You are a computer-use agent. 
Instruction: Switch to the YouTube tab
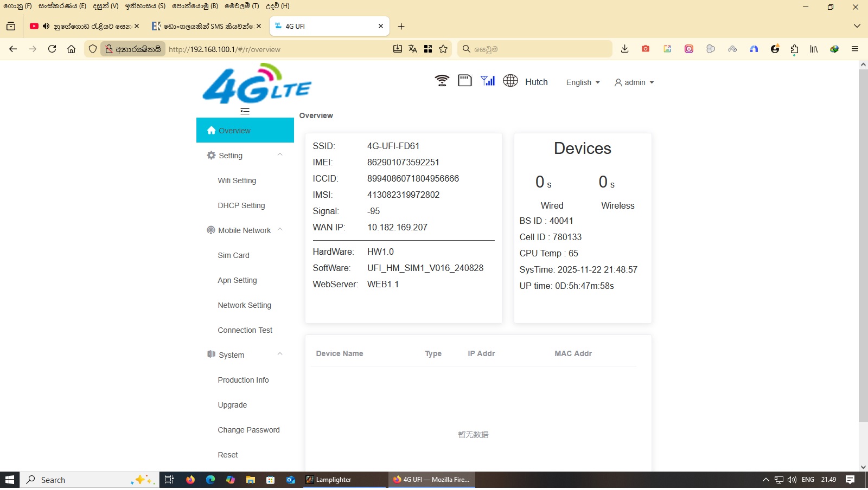85,26
